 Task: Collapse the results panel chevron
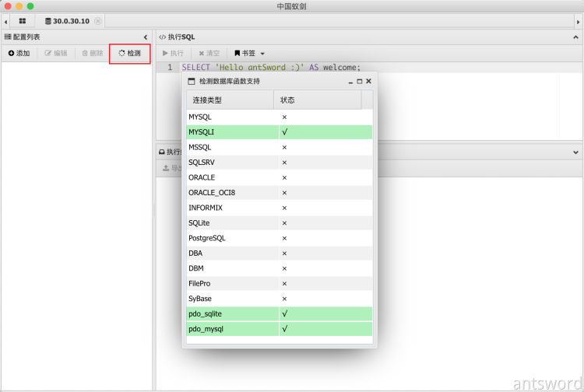[576, 152]
